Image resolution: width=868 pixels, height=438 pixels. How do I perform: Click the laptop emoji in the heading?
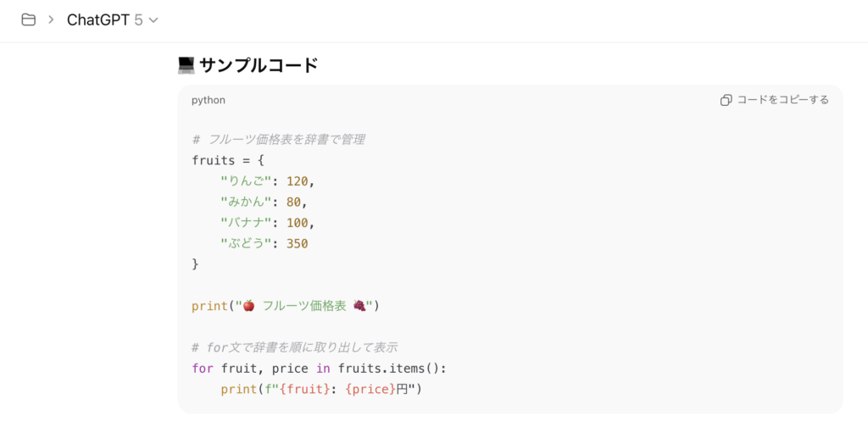tap(186, 64)
